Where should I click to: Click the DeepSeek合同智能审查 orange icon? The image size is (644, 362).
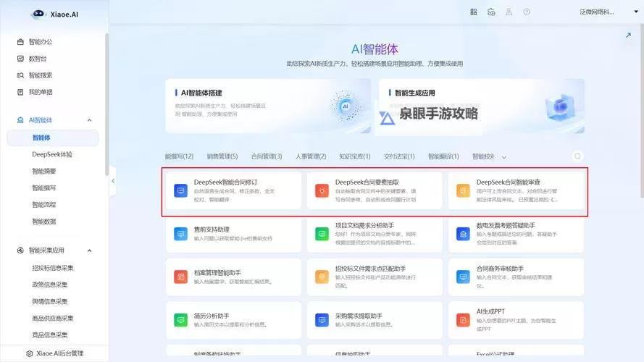(x=464, y=190)
